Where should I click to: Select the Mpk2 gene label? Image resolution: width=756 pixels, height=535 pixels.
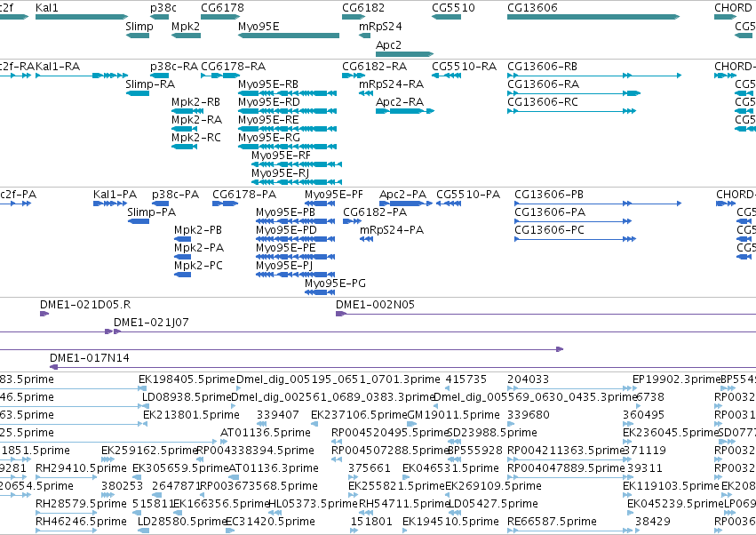186,26
